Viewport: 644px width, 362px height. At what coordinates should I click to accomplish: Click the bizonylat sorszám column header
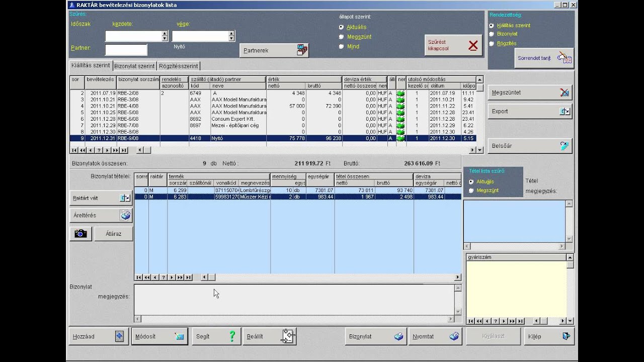[x=138, y=79]
